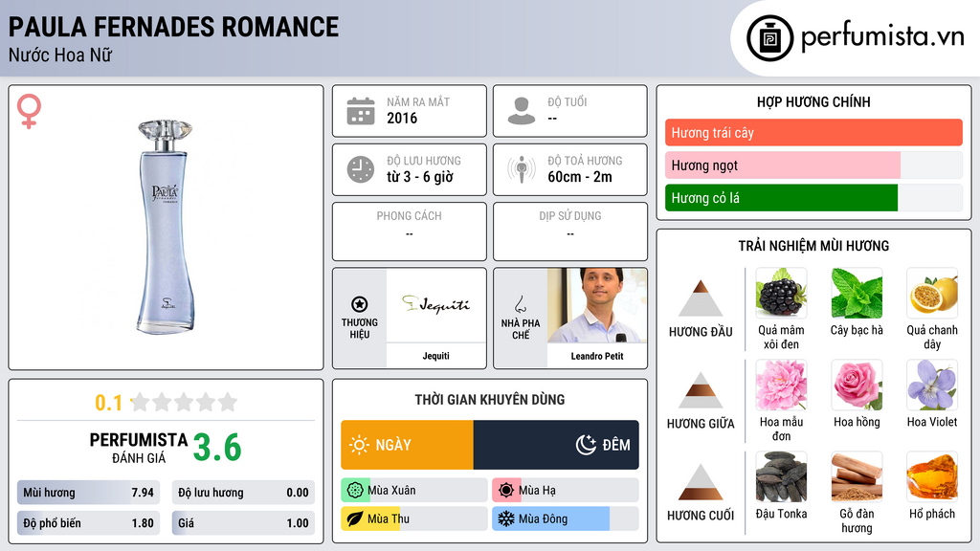980x551 pixels.
Task: Click the Hương trái cây accord bar
Action: coord(813,132)
